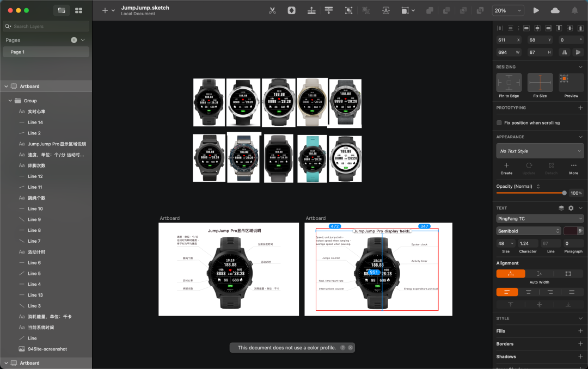Open the zoom 20% dropdown
588x369 pixels.
[x=508, y=10]
